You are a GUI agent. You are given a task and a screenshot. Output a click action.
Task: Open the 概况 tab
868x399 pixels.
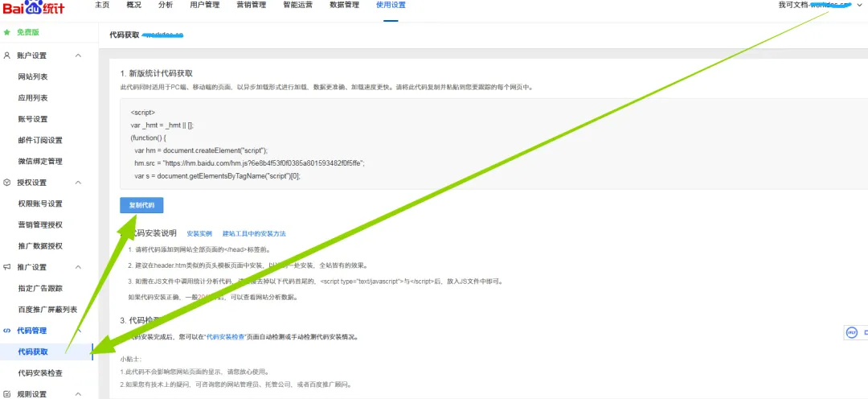coord(133,5)
